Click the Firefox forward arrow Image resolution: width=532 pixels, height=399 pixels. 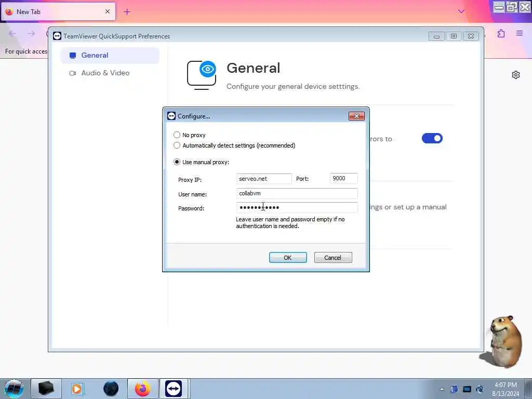point(31,33)
